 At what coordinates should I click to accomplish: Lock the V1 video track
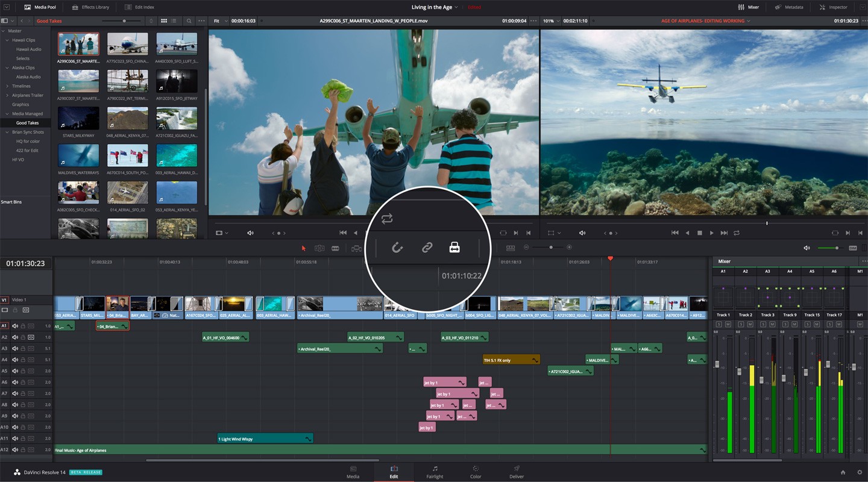click(x=15, y=310)
